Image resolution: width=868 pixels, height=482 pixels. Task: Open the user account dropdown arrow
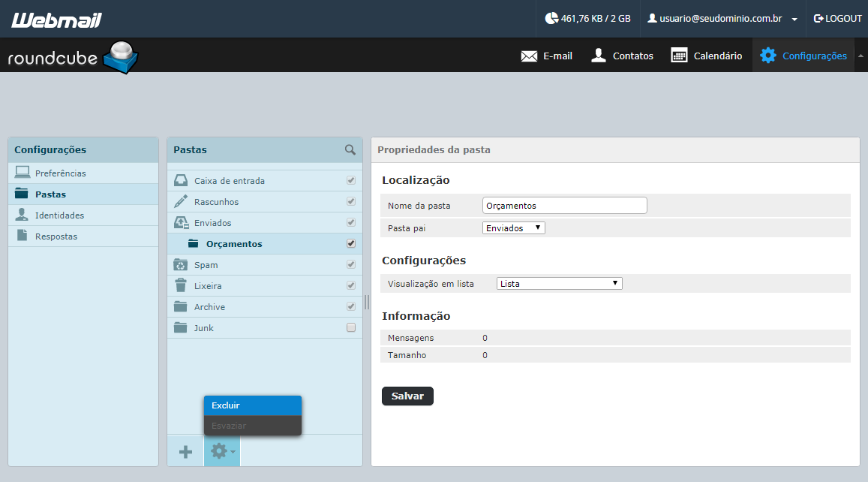794,20
